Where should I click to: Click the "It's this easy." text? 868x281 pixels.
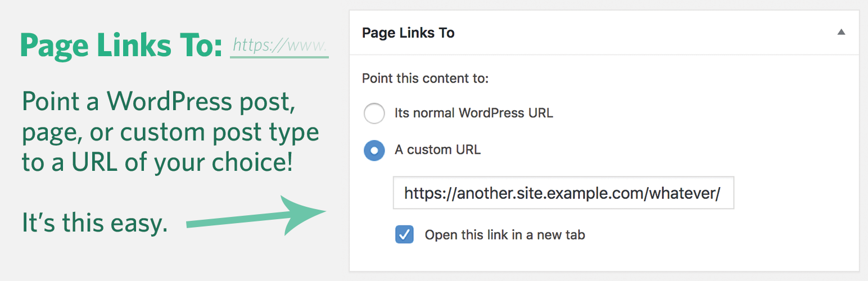tap(94, 223)
